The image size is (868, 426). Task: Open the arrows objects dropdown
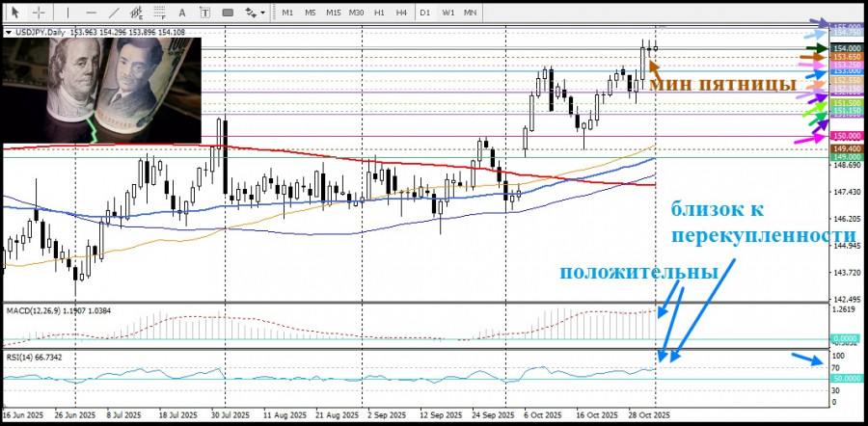[254, 13]
